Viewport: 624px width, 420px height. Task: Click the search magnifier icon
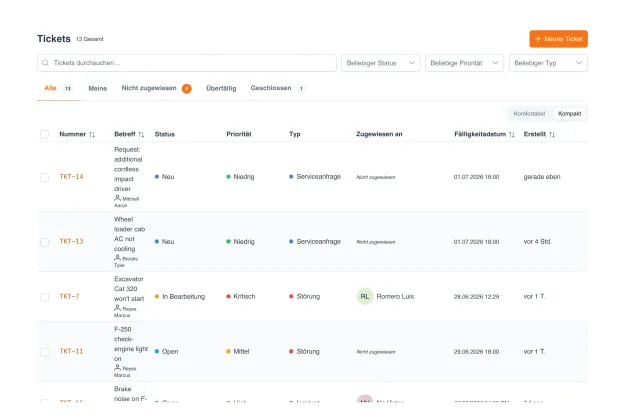pyautogui.click(x=45, y=63)
